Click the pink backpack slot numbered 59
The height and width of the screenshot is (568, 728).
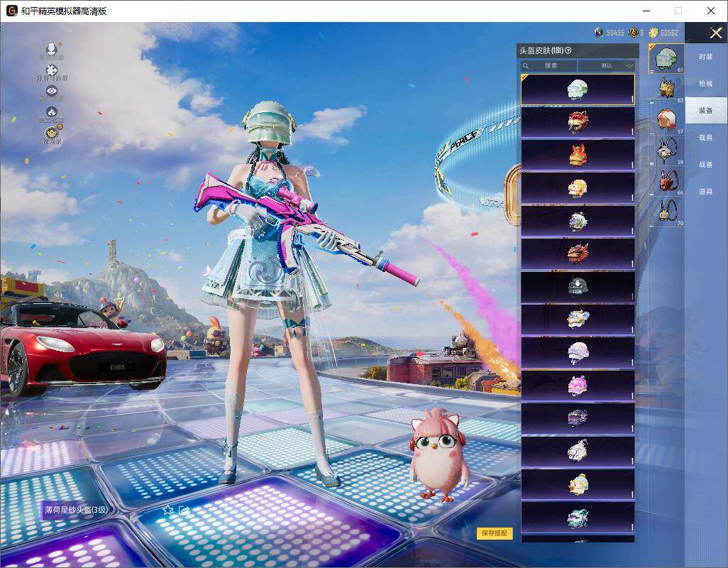coord(667,150)
